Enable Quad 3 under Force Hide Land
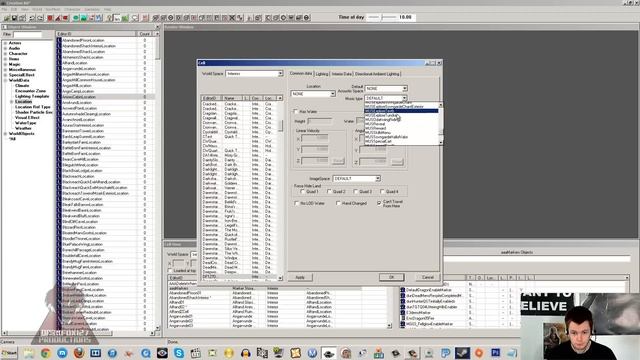This screenshot has width=640, height=360. click(356, 191)
